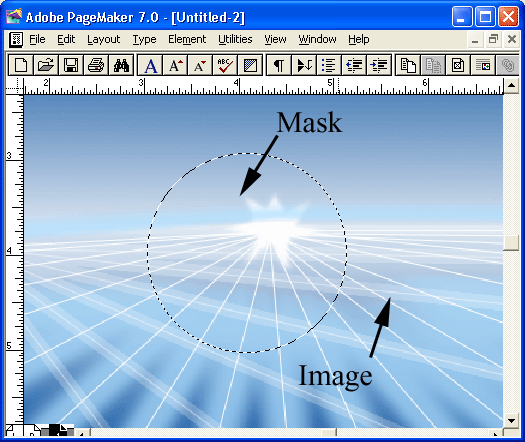The height and width of the screenshot is (442, 525).
Task: Click the vertical scroll thumb
Action: 511,242
